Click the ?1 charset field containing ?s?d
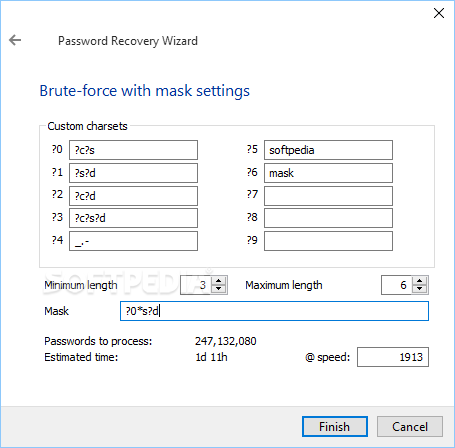The image size is (455, 448). 133,173
